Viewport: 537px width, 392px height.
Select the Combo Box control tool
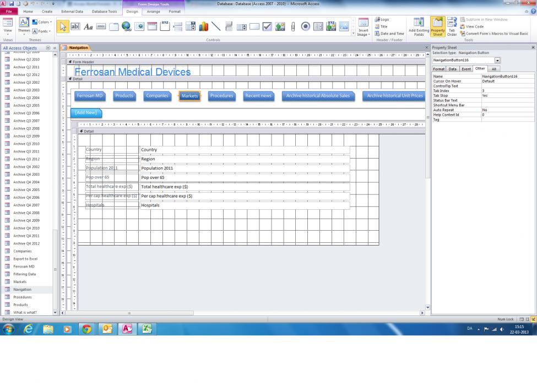191,27
